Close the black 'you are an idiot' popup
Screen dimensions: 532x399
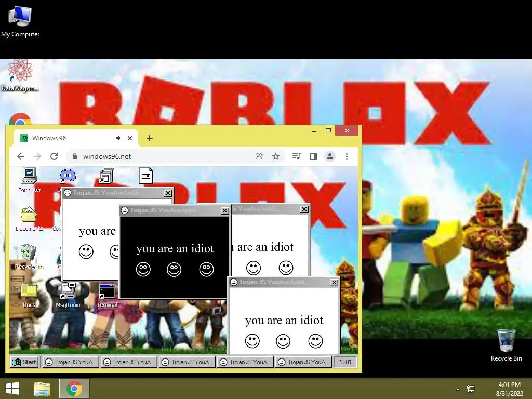coord(224,211)
